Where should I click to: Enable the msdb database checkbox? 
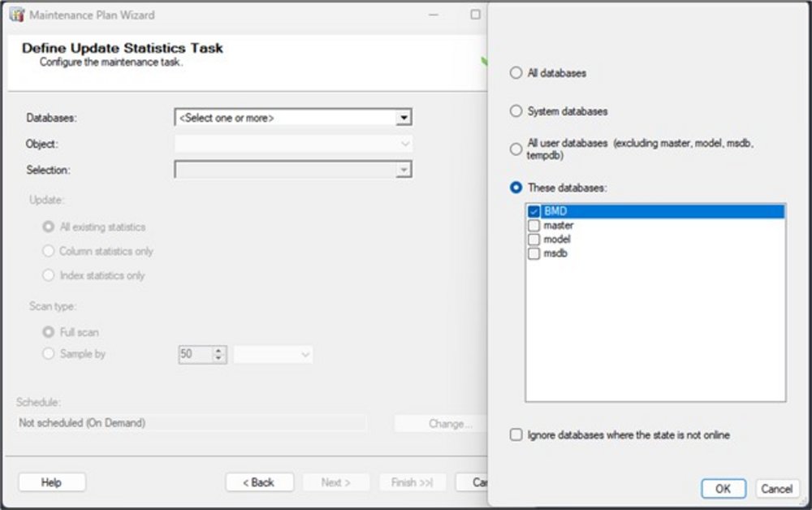point(534,253)
